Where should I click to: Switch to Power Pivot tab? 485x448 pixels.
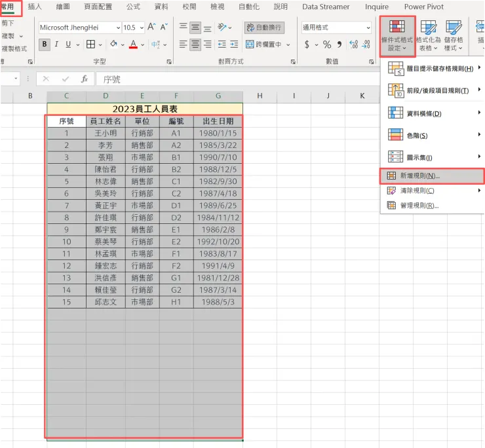click(424, 7)
